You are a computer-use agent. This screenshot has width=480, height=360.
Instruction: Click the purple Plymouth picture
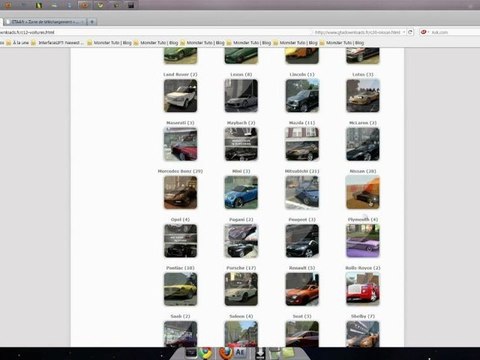click(x=363, y=241)
